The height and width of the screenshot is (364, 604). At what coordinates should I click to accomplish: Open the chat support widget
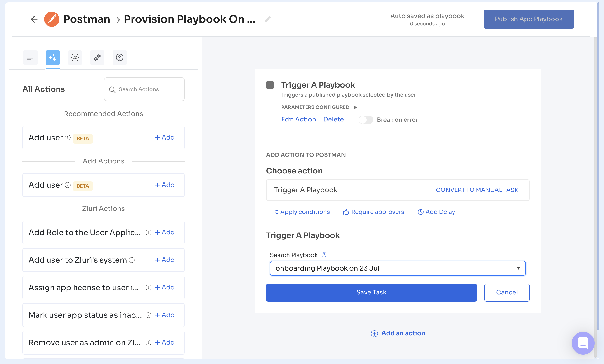[x=583, y=343]
